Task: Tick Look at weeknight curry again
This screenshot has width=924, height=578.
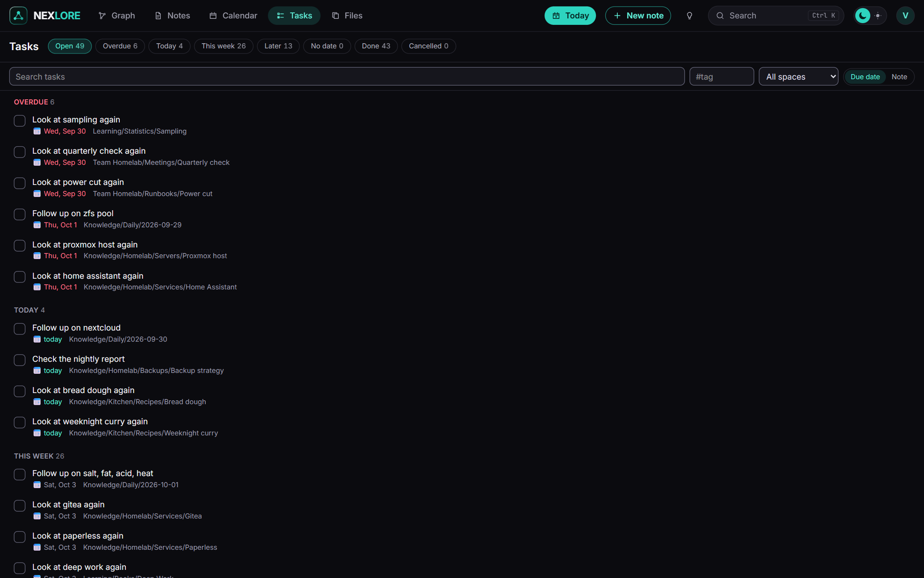Action: [x=20, y=423]
